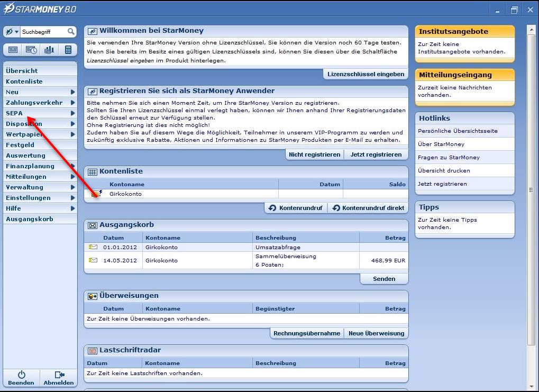Screen dimensions: 539x392
Task: Open the calculator icon in toolbar
Action: click(68, 50)
